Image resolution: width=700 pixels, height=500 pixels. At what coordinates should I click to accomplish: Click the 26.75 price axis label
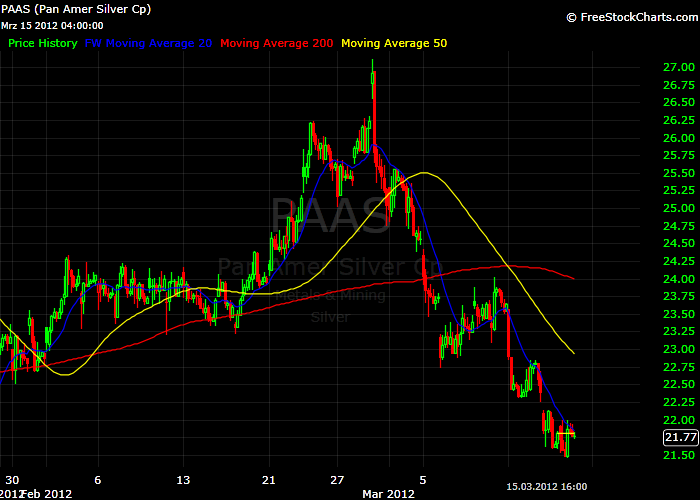pos(679,85)
